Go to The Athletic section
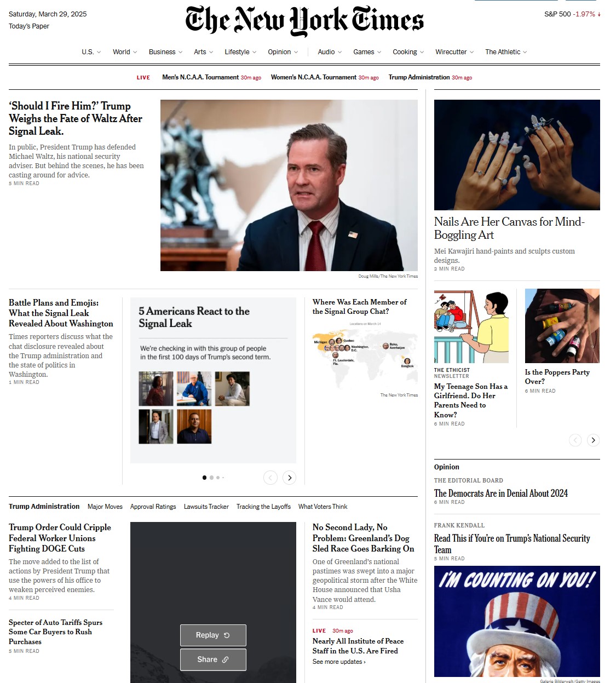The width and height of the screenshot is (616, 683). click(506, 52)
